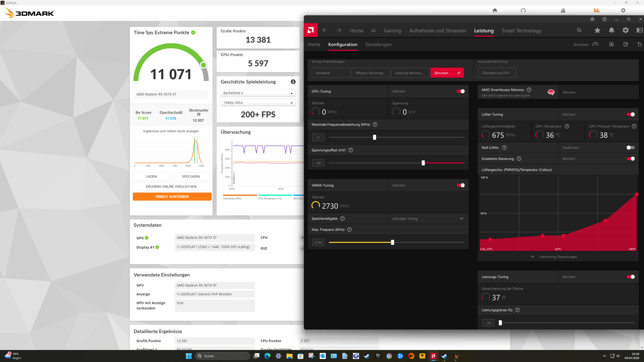Image resolution: width=644 pixels, height=362 pixels.
Task: Open Adrenalin help question mark icon
Action: (x=605, y=19)
